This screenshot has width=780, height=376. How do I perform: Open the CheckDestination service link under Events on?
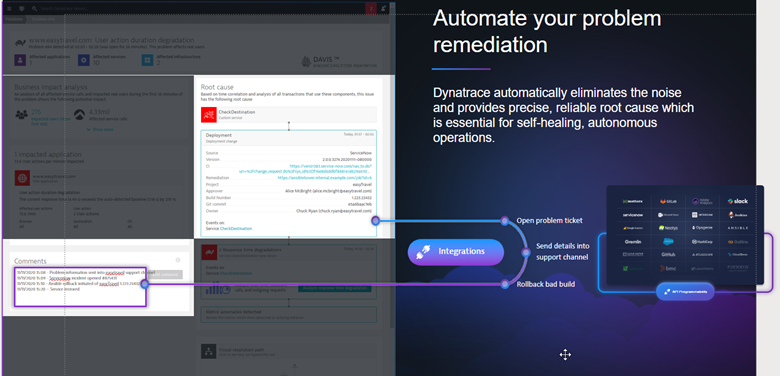click(236, 228)
